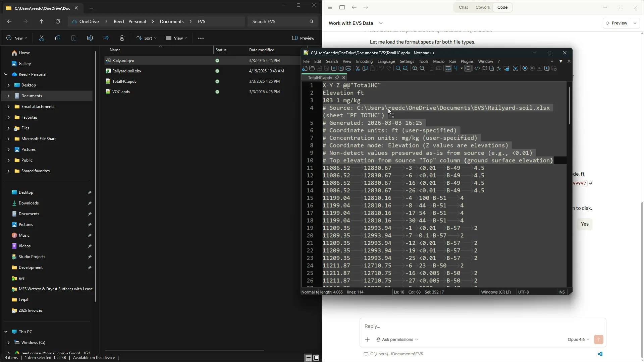The height and width of the screenshot is (362, 644).
Task: Open New dropdown in File Explorer
Action: (x=17, y=38)
